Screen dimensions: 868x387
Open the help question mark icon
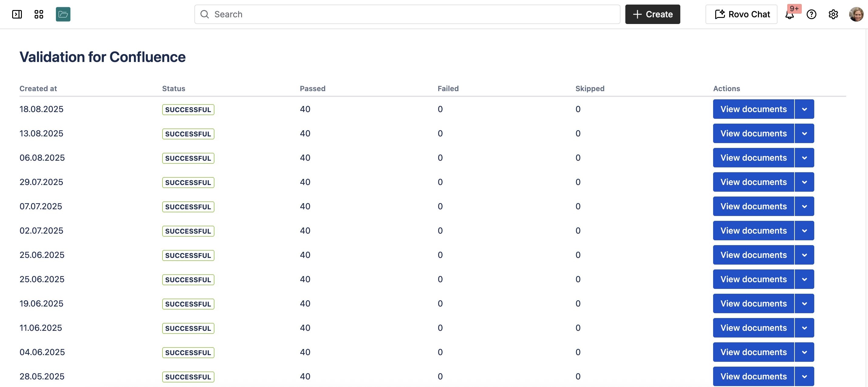(812, 14)
